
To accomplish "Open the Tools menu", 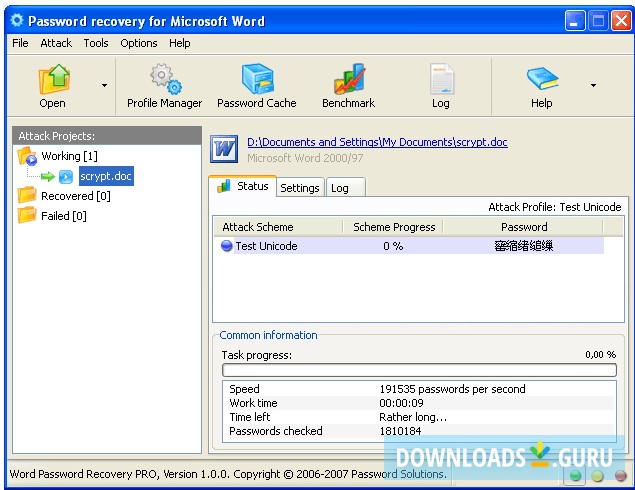I will 96,43.
